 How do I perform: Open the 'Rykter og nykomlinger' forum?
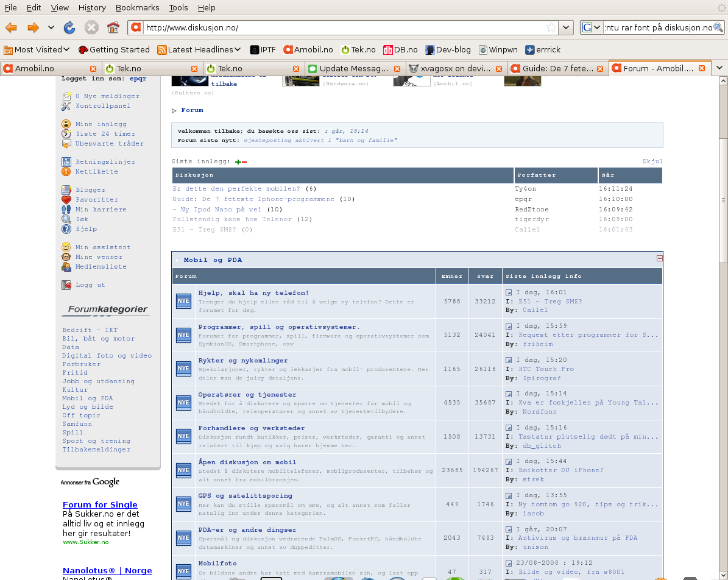point(243,361)
